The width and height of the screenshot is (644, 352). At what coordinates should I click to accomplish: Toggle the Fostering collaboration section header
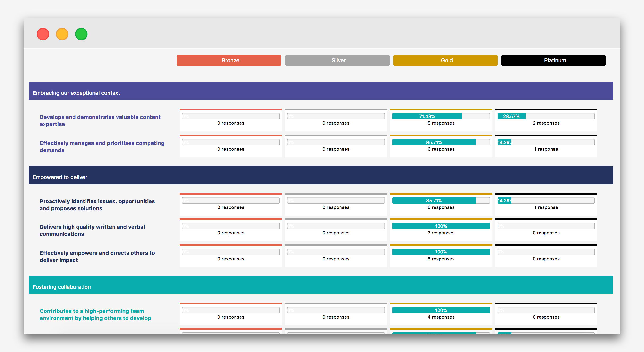[x=321, y=285]
